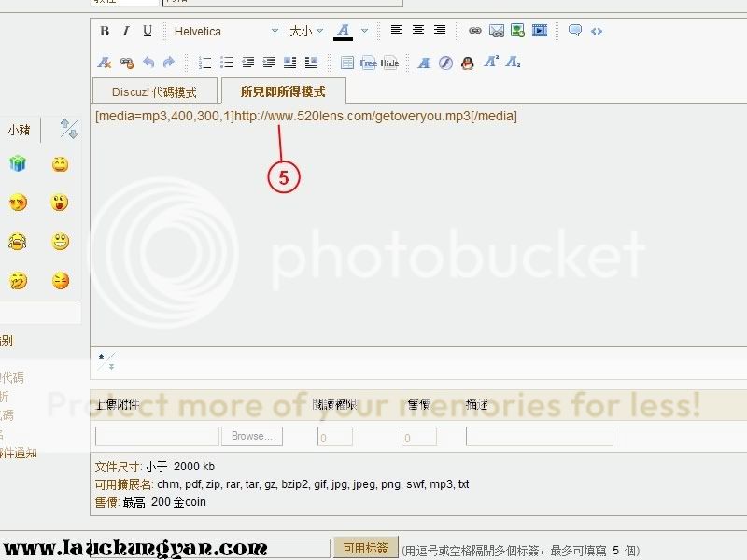Decrease the text indent
This screenshot has width=747, height=560.
click(x=247, y=63)
